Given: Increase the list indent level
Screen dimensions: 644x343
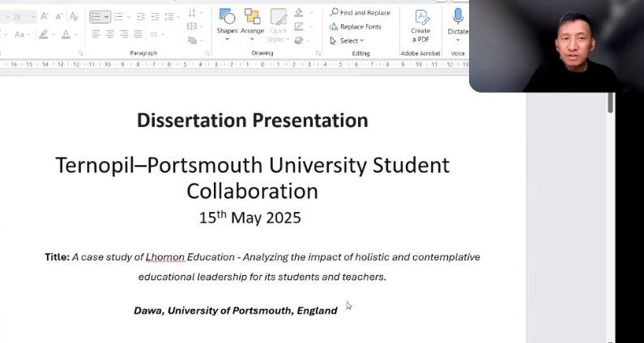Looking at the screenshot, I should 154,16.
